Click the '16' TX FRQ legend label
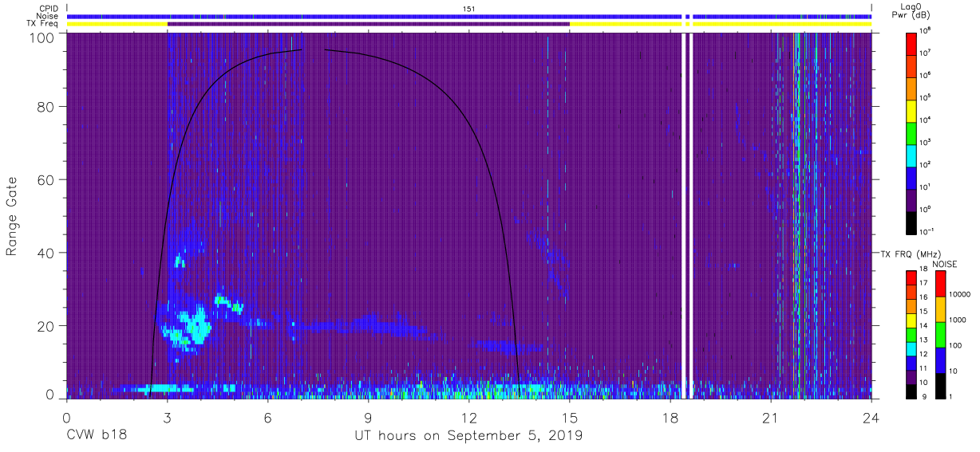 point(924,297)
